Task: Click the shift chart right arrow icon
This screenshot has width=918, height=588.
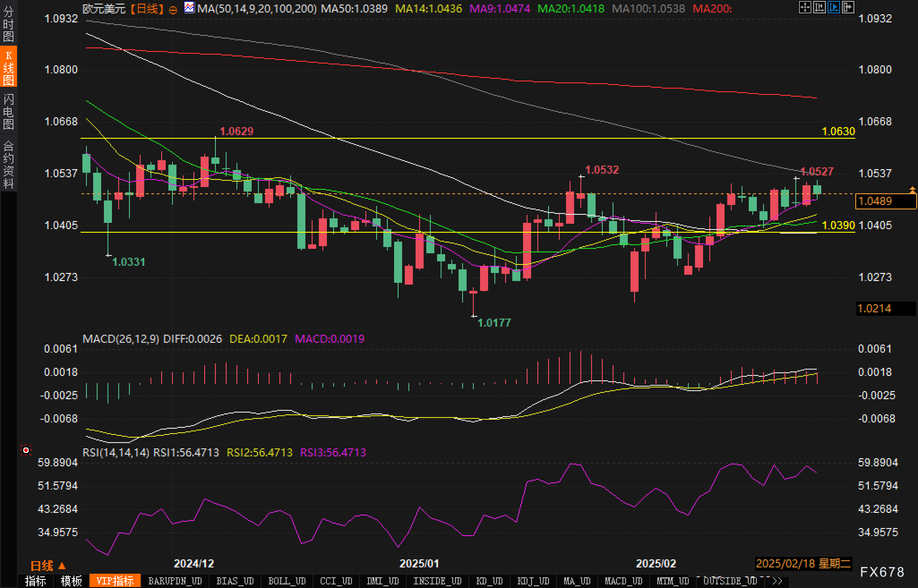Action: (848, 7)
